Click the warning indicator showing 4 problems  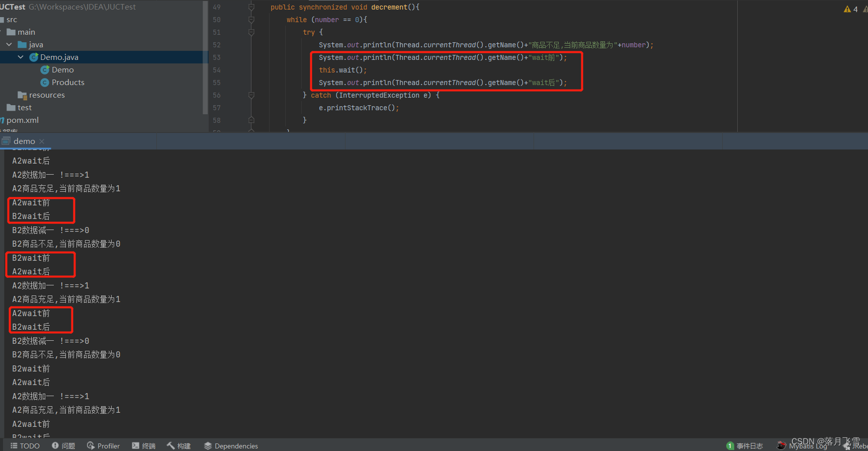coord(851,9)
